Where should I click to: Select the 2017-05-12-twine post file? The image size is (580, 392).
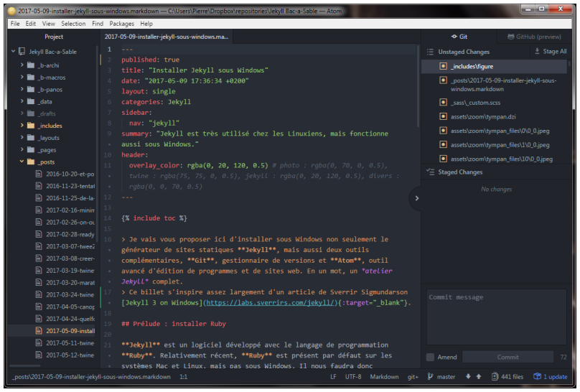(70, 355)
